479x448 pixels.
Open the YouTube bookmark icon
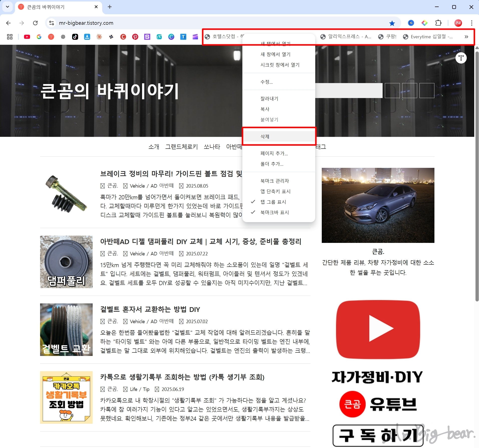27,37
